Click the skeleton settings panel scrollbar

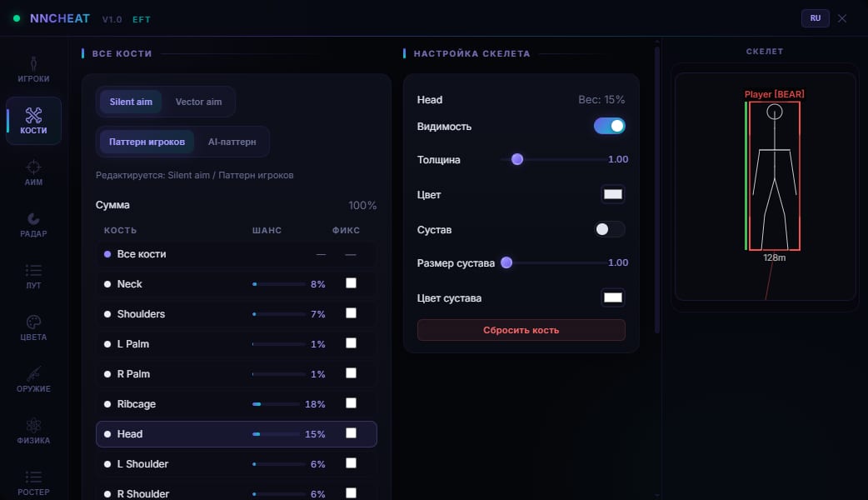tap(657, 189)
